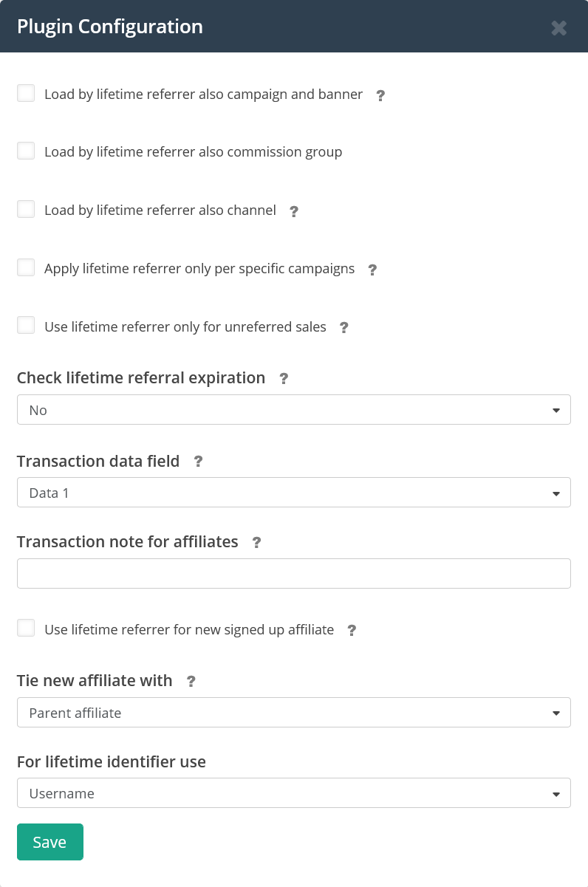Enable load campaign and banner checkbox
The width and height of the screenshot is (588, 887).
pyautogui.click(x=26, y=93)
